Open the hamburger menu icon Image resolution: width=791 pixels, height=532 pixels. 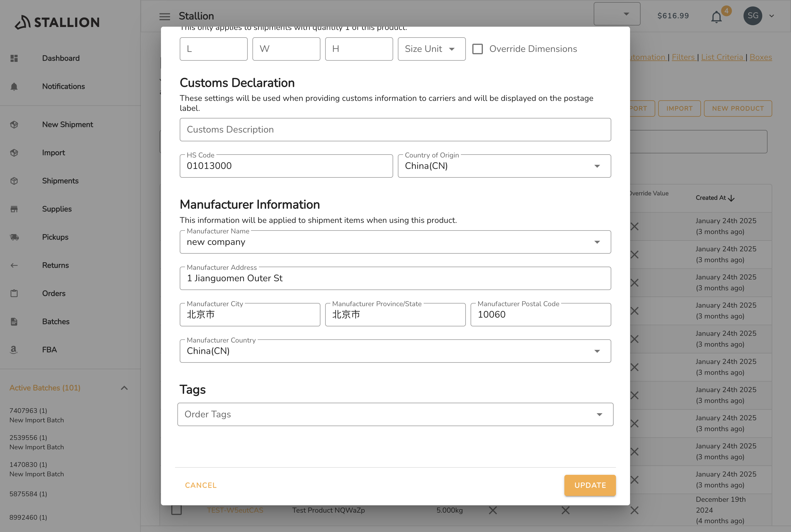tap(164, 16)
